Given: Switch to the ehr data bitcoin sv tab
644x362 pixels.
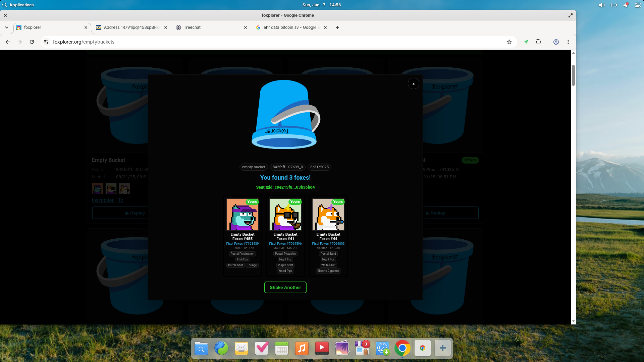Looking at the screenshot, I should tap(291, 27).
